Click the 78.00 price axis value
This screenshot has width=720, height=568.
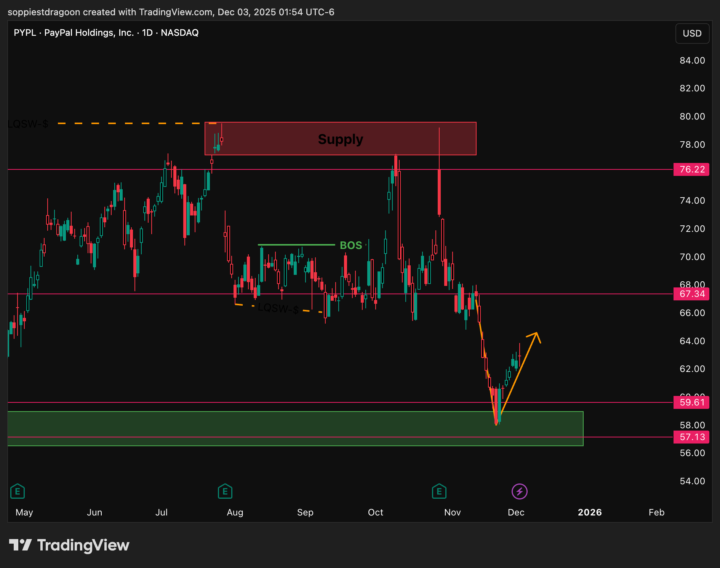click(692, 145)
